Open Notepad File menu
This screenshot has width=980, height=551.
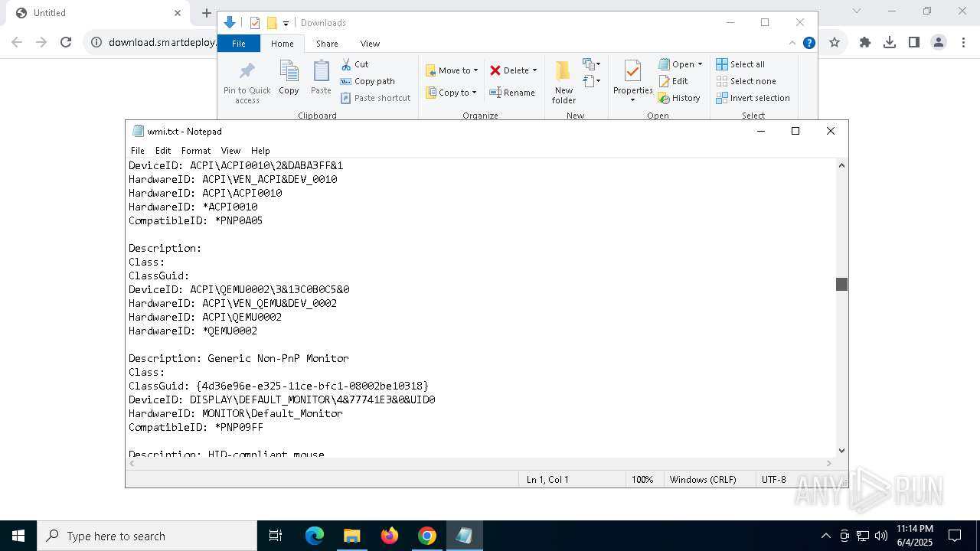click(x=138, y=151)
